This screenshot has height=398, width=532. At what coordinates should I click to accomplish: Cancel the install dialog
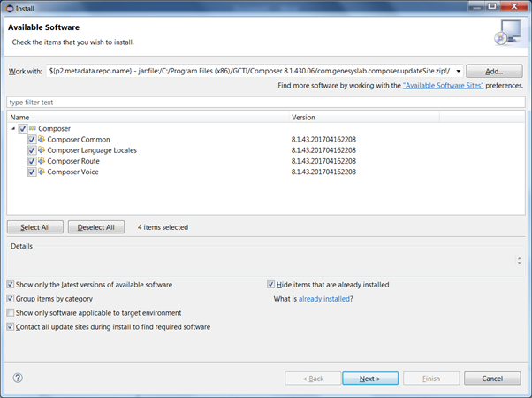(492, 379)
